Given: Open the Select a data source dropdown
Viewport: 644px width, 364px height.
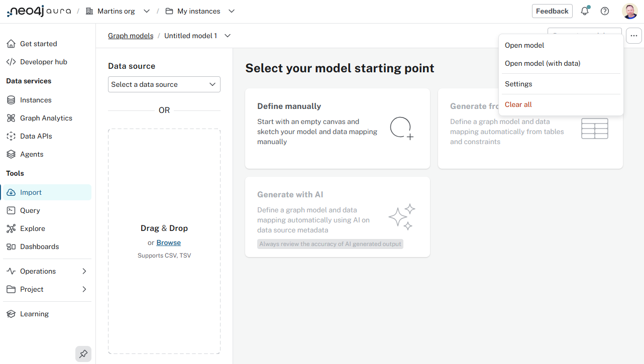Looking at the screenshot, I should pyautogui.click(x=164, y=84).
